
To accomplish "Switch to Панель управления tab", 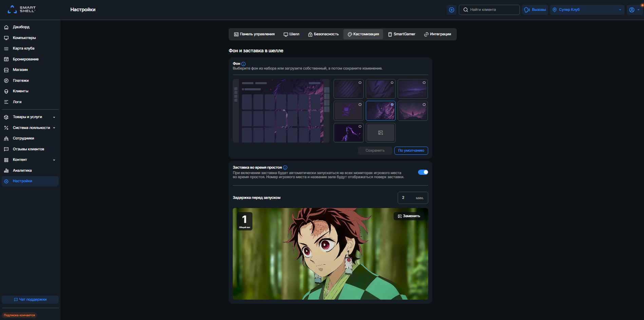I will 254,34.
